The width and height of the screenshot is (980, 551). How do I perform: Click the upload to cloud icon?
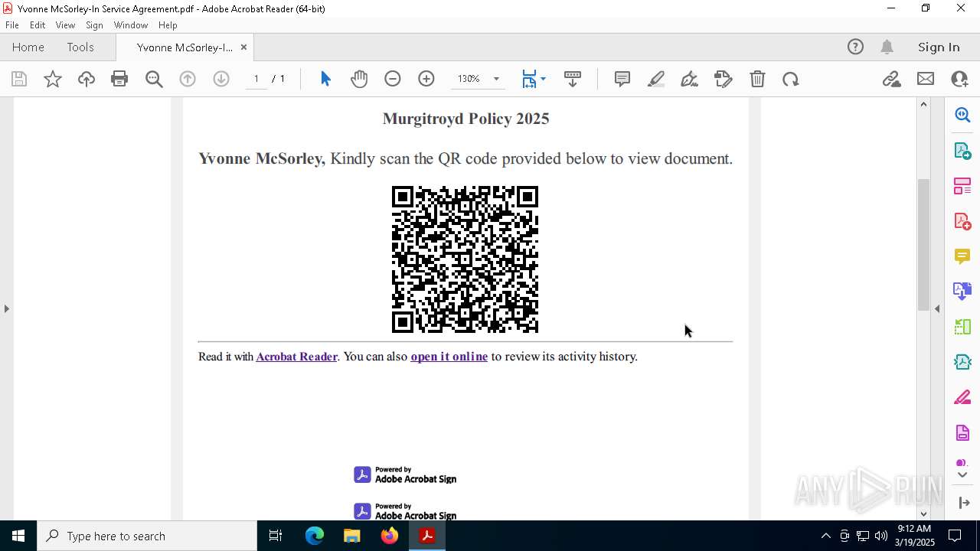tap(87, 79)
